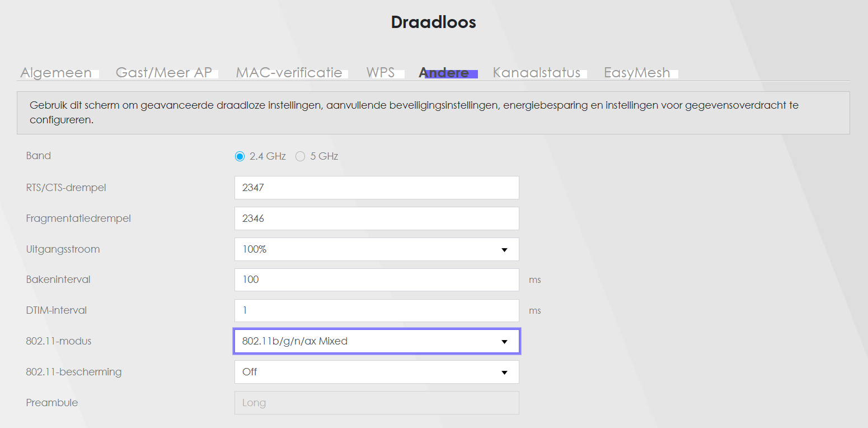
Task: Expand the 802.11-modus dropdown
Action: click(x=377, y=341)
